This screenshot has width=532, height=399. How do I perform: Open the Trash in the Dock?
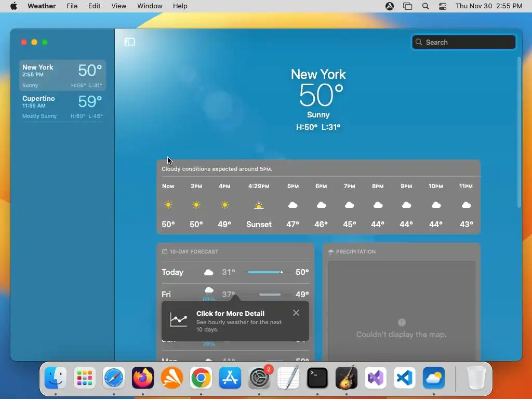pos(476,378)
